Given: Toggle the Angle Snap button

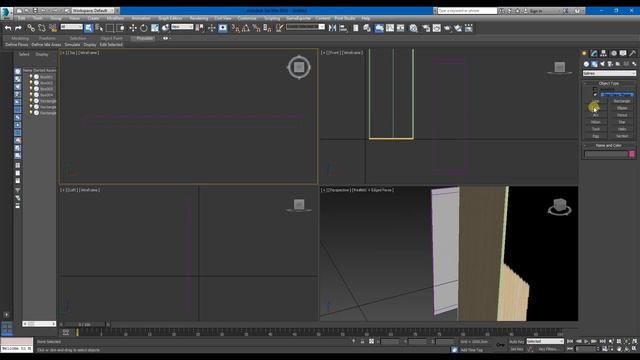Looking at the screenshot, I should coord(246,28).
